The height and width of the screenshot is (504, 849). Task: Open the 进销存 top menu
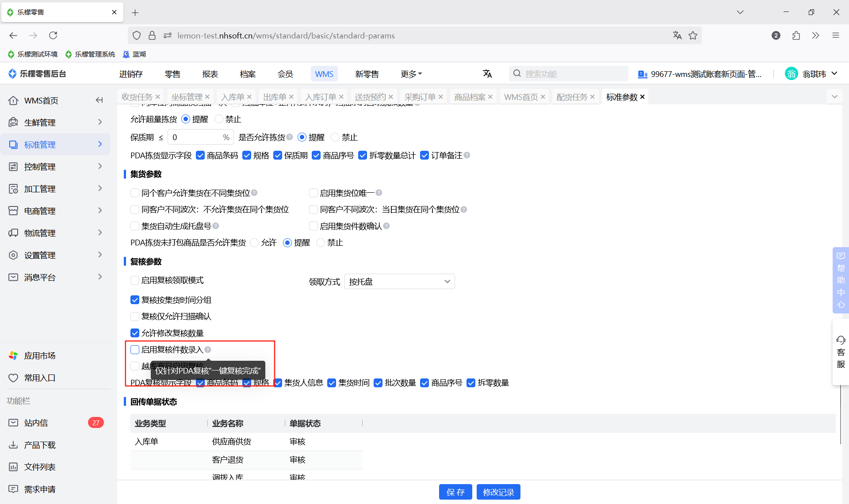pyautogui.click(x=131, y=74)
